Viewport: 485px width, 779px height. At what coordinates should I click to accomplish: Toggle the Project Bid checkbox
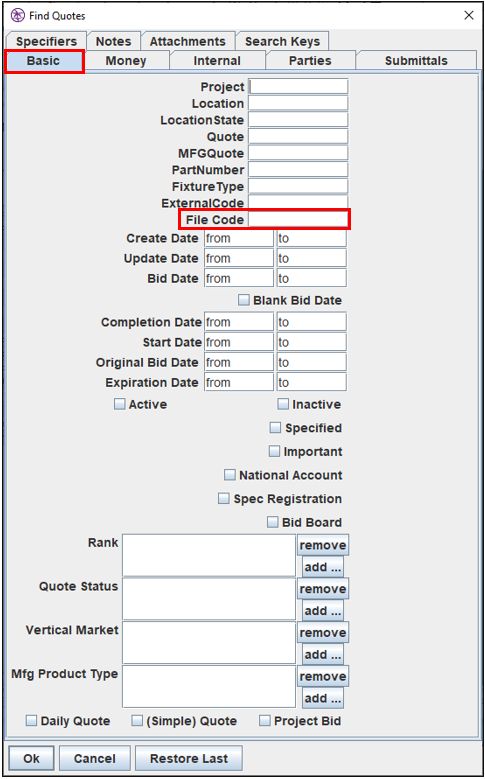(x=265, y=721)
